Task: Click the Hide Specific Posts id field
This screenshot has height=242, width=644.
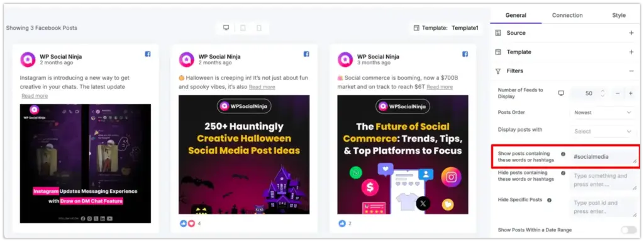Action: (603, 207)
